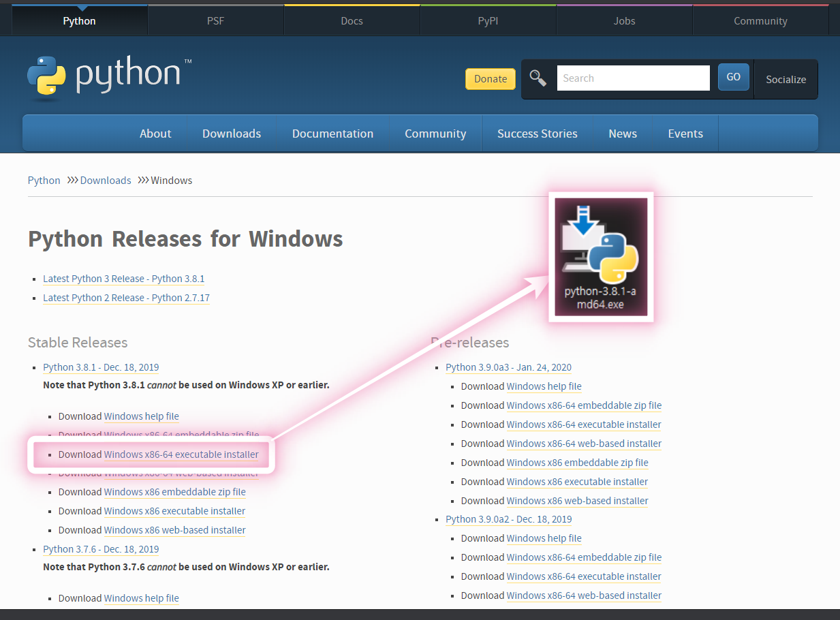Download Python 3.9.0a3 x86-64 web-based installer
840x620 pixels.
pyautogui.click(x=584, y=444)
